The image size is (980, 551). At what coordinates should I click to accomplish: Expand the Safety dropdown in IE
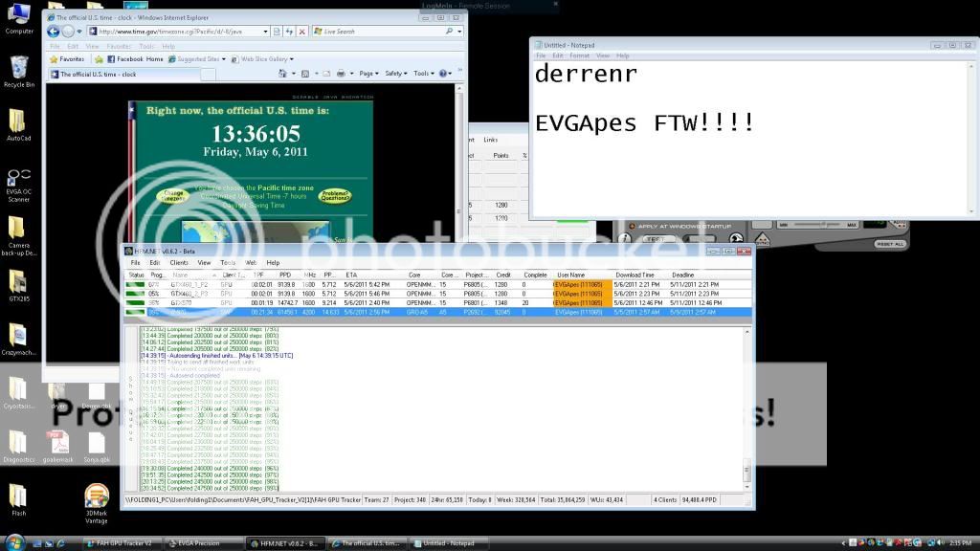(x=396, y=74)
